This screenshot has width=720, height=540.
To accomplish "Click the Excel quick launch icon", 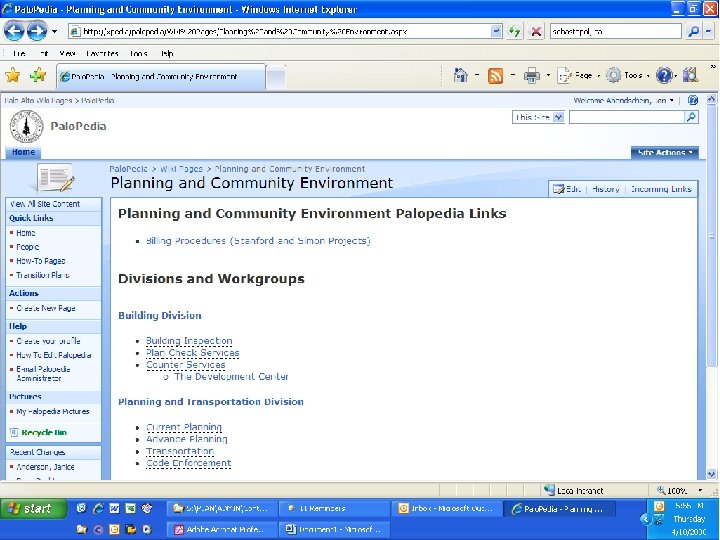I will [x=130, y=508].
